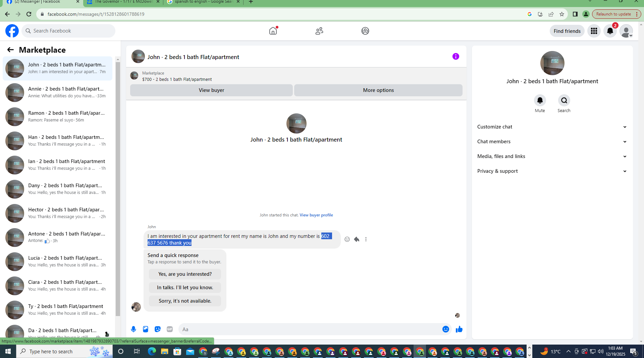Open a new browser tab
The height and width of the screenshot is (358, 644).
pyautogui.click(x=251, y=2)
